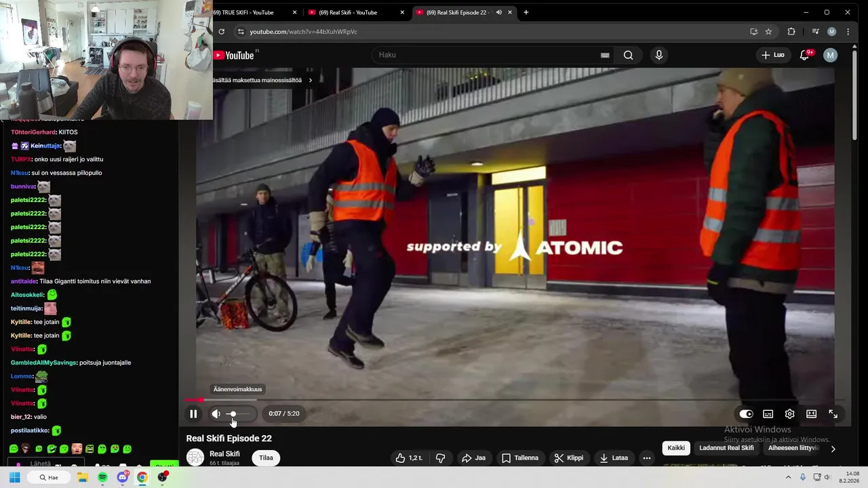Download the video with Lataa
The height and width of the screenshot is (488, 868).
coord(614,457)
